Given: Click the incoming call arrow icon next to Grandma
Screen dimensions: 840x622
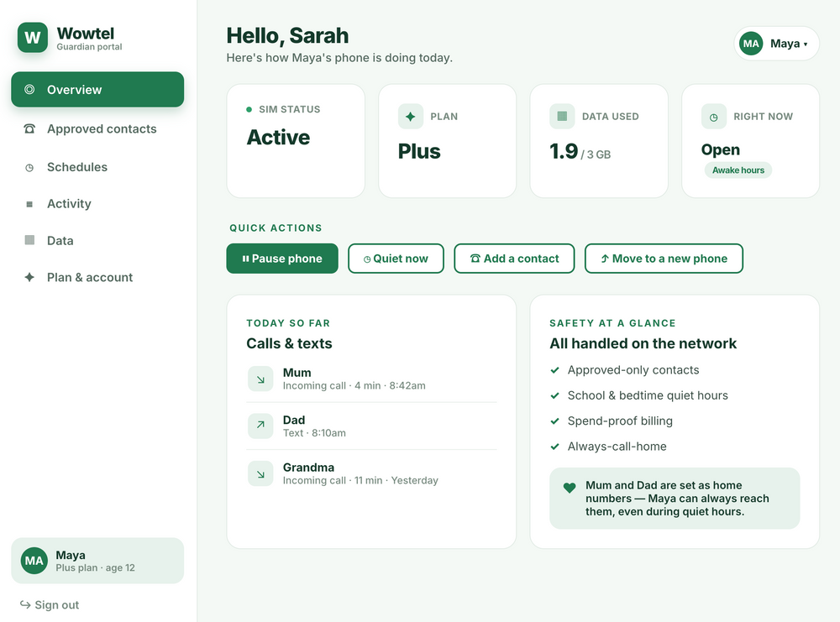Looking at the screenshot, I should pos(260,473).
